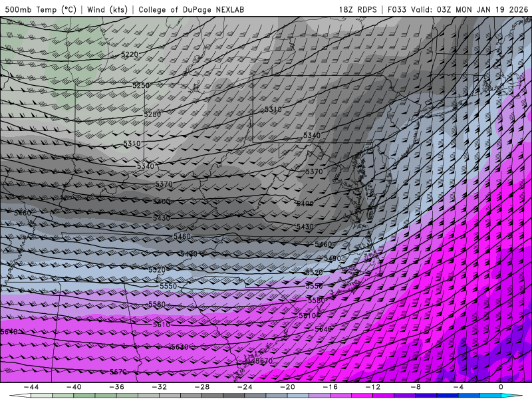532x399 pixels.
Task: Click the -24 color scale label
Action: click(245, 387)
